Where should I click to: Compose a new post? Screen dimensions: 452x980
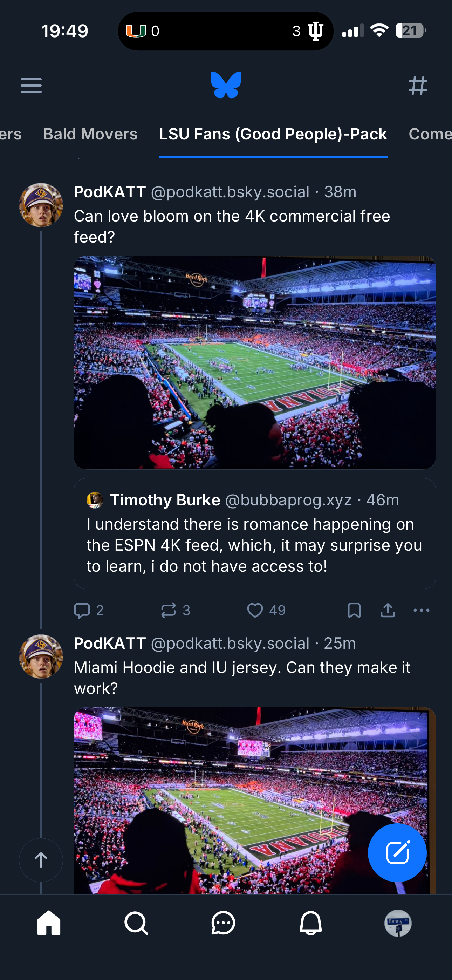click(397, 852)
